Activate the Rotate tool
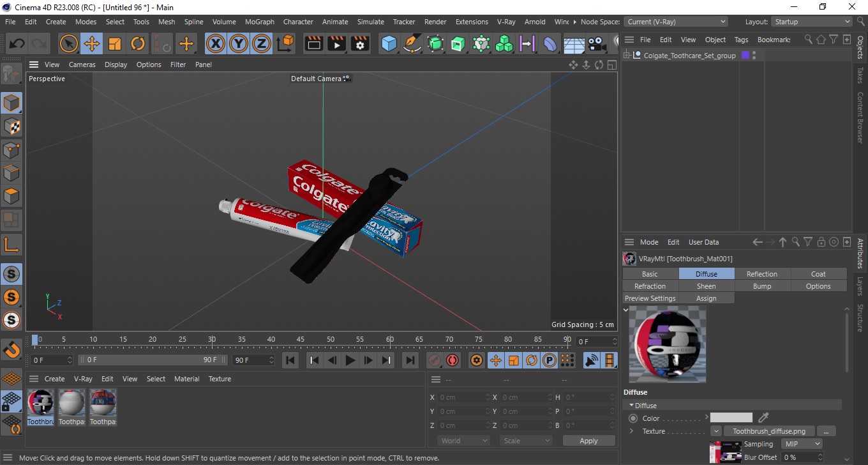The height and width of the screenshot is (465, 868). click(138, 44)
